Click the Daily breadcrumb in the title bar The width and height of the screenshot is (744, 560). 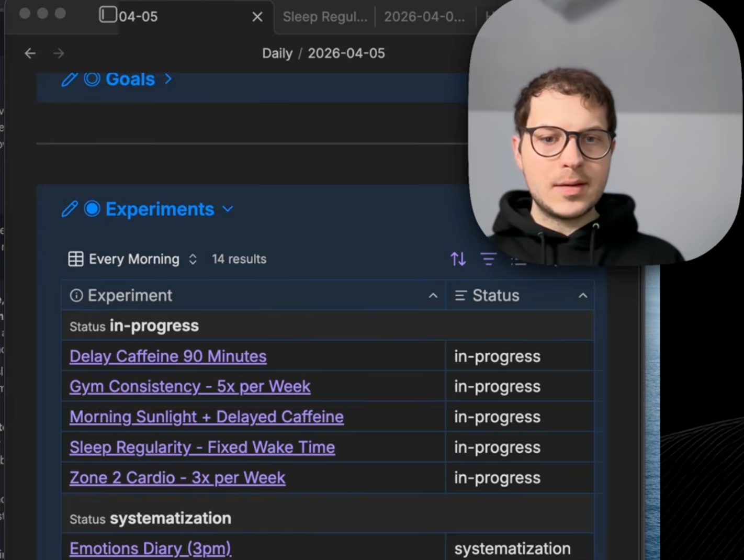point(277,53)
